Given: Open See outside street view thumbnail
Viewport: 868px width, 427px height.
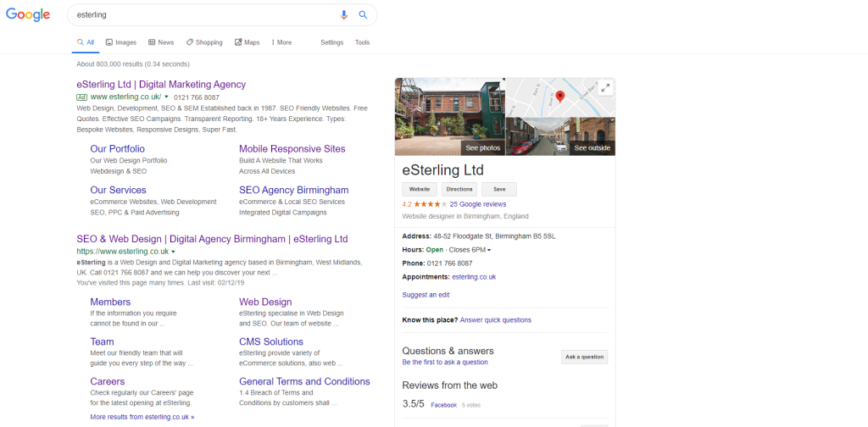Looking at the screenshot, I should tap(560, 136).
